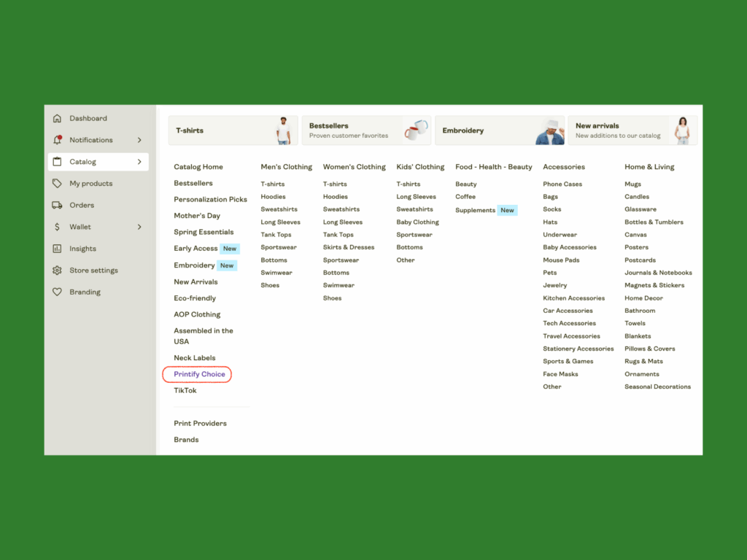Select the Mugs link
The image size is (747, 560).
point(632,184)
